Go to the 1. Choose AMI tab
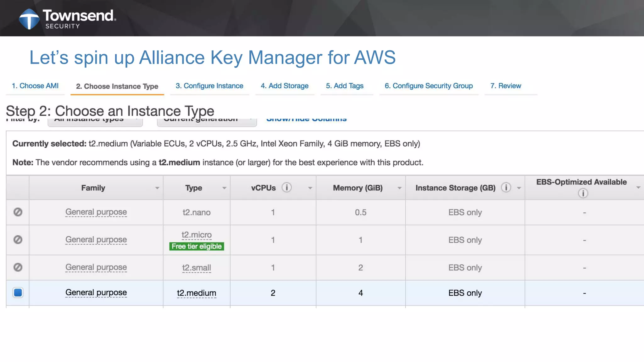The width and height of the screenshot is (644, 362). point(35,86)
